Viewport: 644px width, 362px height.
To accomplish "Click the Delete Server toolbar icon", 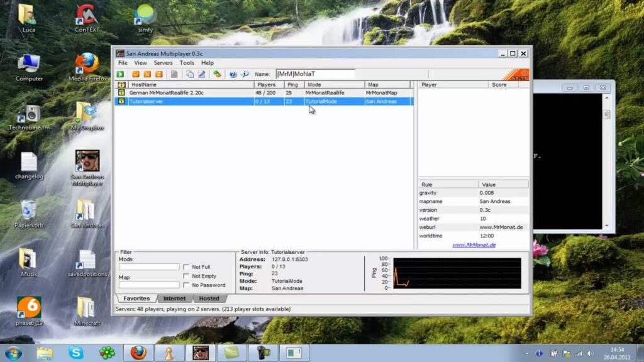I will pos(147,74).
